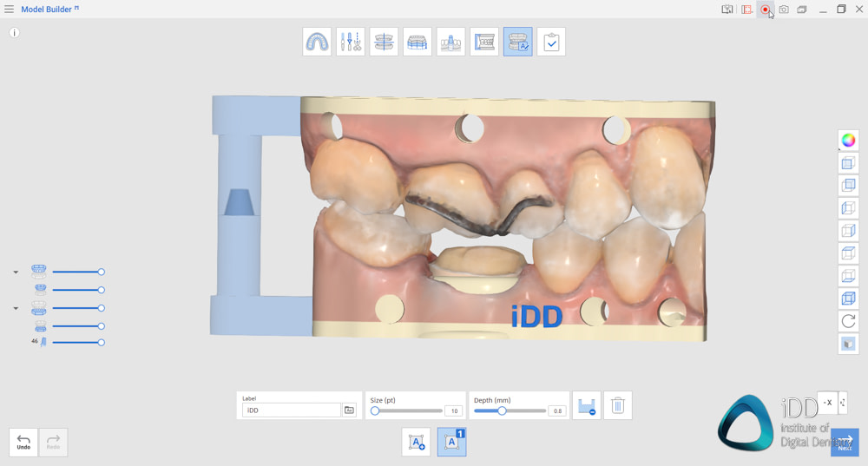868x466 pixels.
Task: Click the Depth value box
Action: click(x=557, y=410)
